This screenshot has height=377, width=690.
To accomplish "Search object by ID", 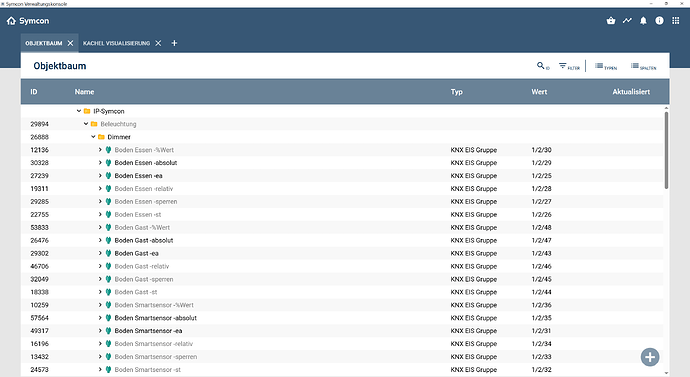I will (543, 66).
